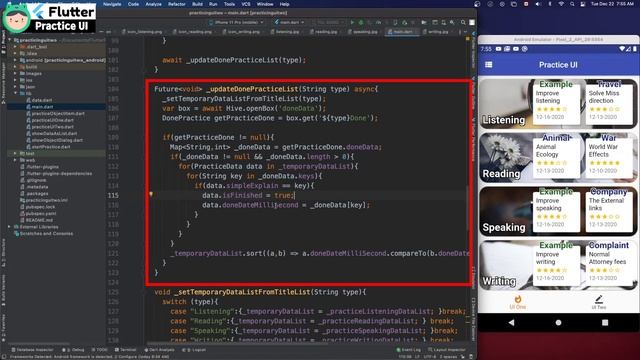
Task: Open the VCS menu
Action: coord(246,4)
